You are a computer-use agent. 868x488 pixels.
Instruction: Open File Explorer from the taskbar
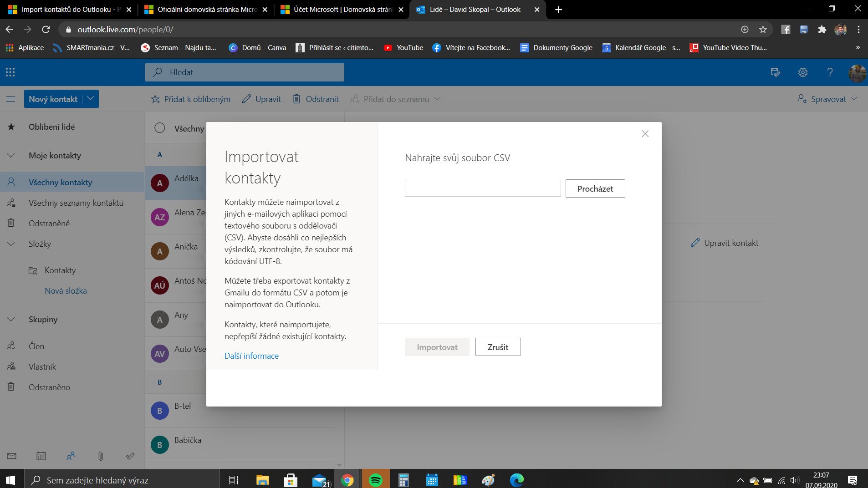(262, 480)
